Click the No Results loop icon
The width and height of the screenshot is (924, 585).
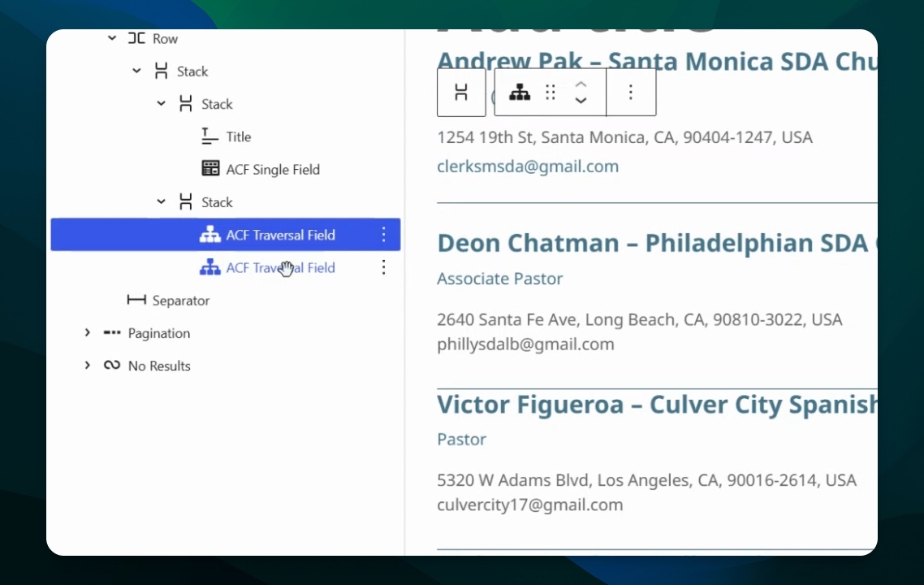[112, 365]
